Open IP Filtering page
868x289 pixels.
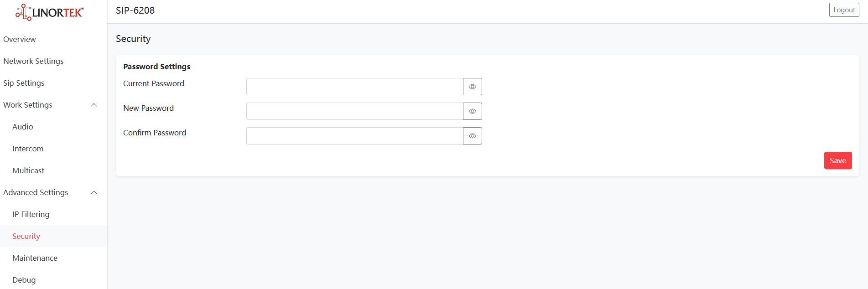(x=31, y=214)
